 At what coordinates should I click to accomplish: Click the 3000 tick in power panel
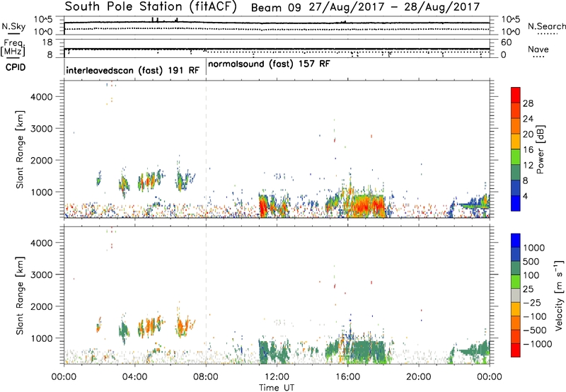point(42,129)
